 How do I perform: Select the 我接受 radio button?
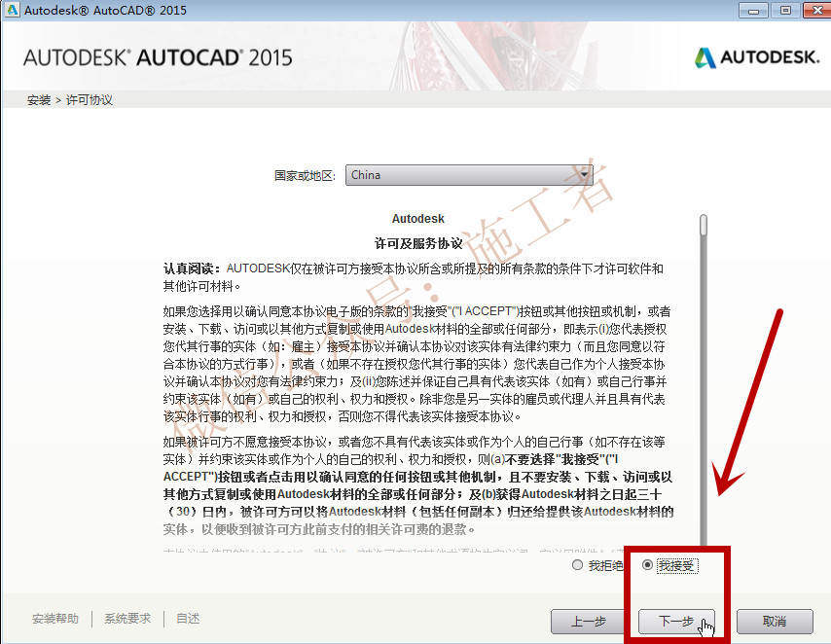point(647,565)
